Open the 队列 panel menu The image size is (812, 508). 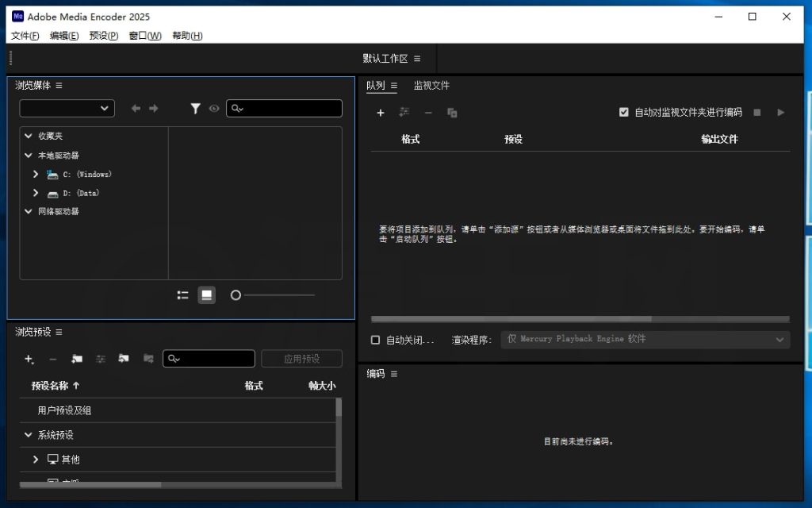click(394, 86)
